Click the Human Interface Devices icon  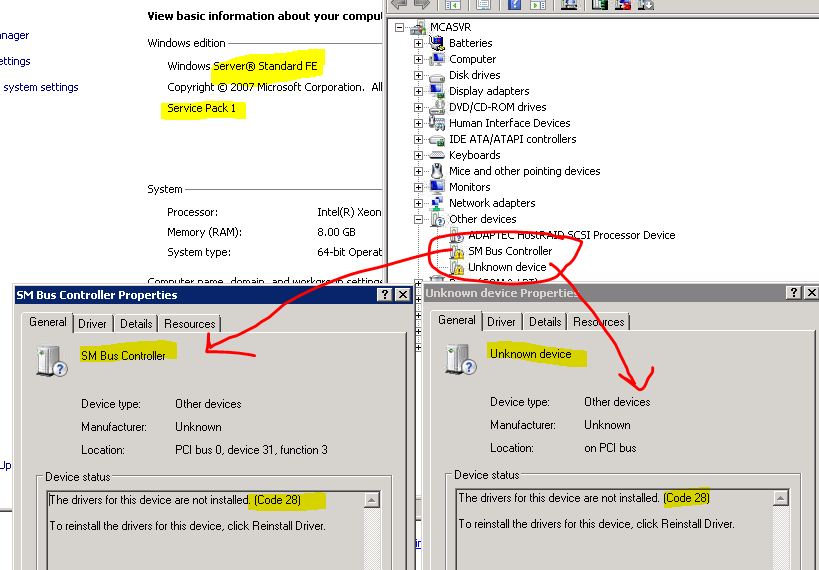tap(436, 123)
